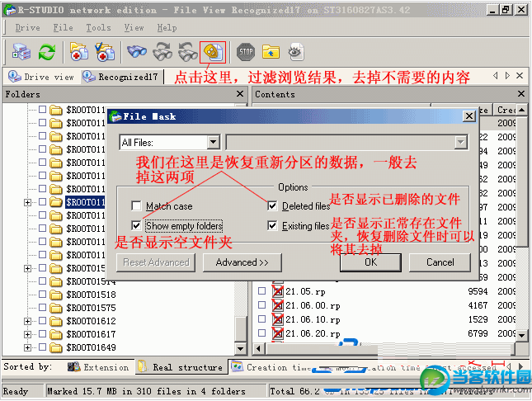Click the Advanced >> button
532x401 pixels.
click(242, 262)
